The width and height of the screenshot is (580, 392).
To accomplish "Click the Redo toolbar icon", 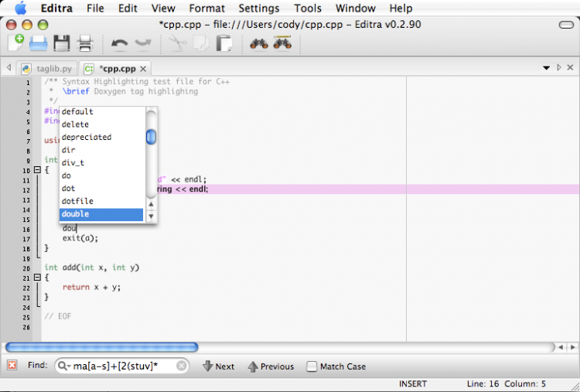I will tap(143, 43).
